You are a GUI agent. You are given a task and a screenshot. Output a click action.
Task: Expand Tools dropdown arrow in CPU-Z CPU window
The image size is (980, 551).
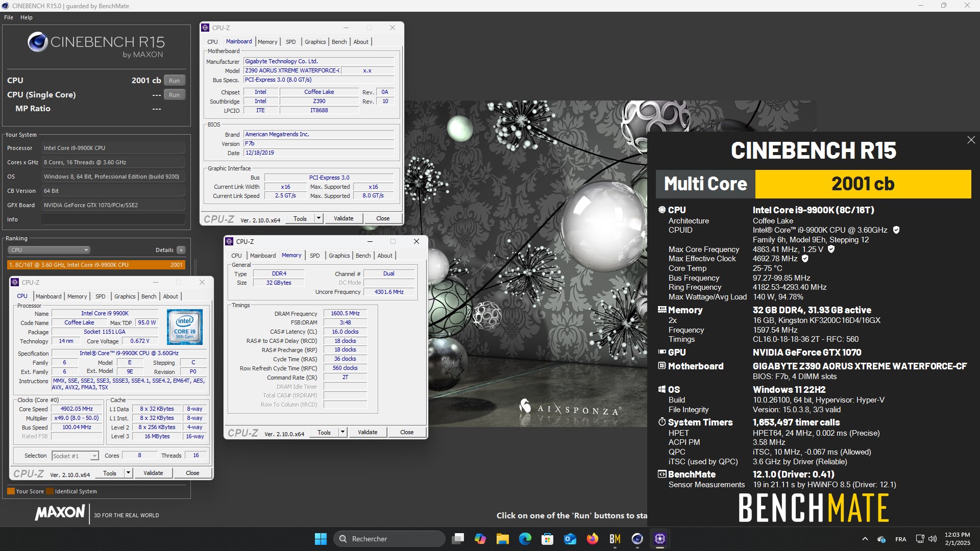128,473
